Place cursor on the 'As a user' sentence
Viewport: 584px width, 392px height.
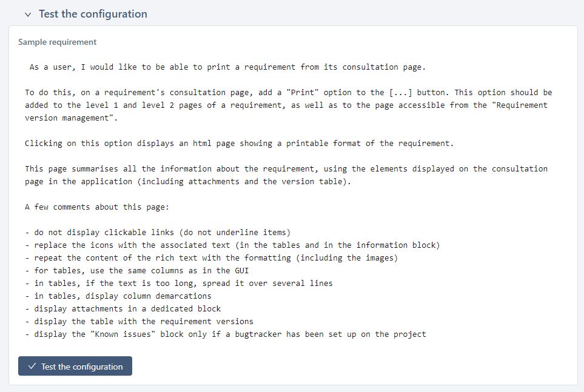click(227, 67)
